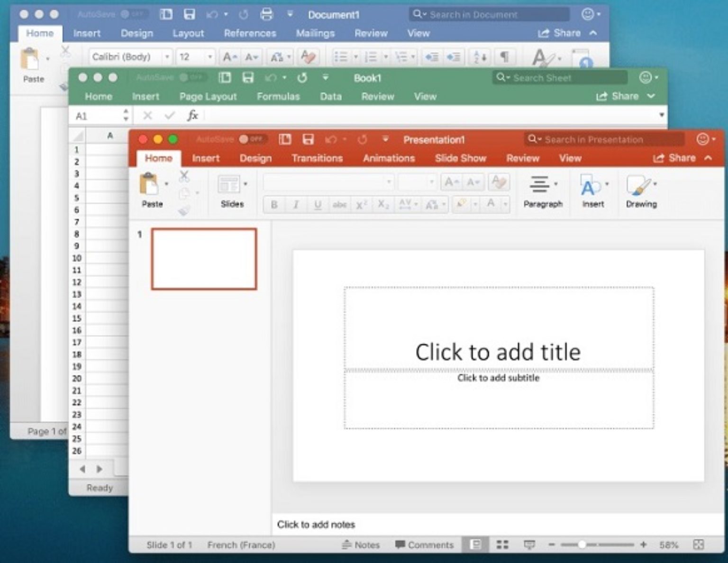Insert function fx button in Excel
The image size is (728, 563).
[192, 115]
